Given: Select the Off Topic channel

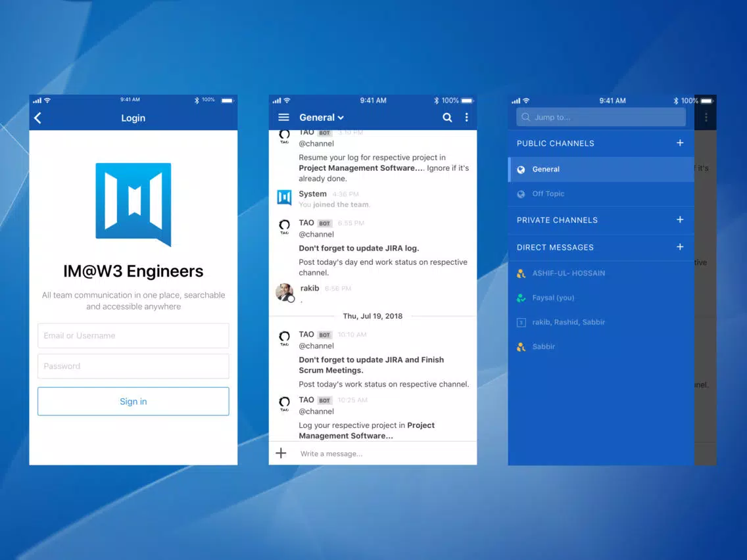Looking at the screenshot, I should 601,194.
